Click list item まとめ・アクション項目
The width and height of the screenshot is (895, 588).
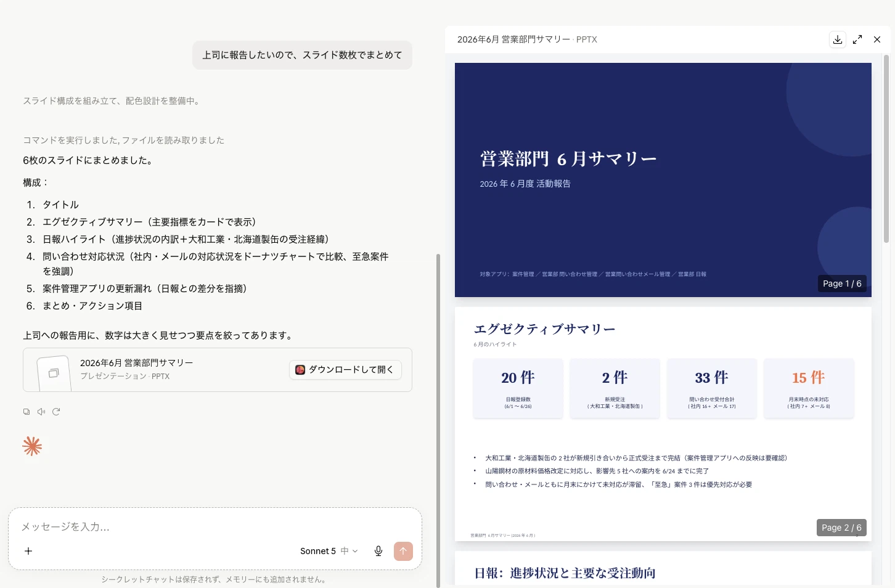click(92, 306)
